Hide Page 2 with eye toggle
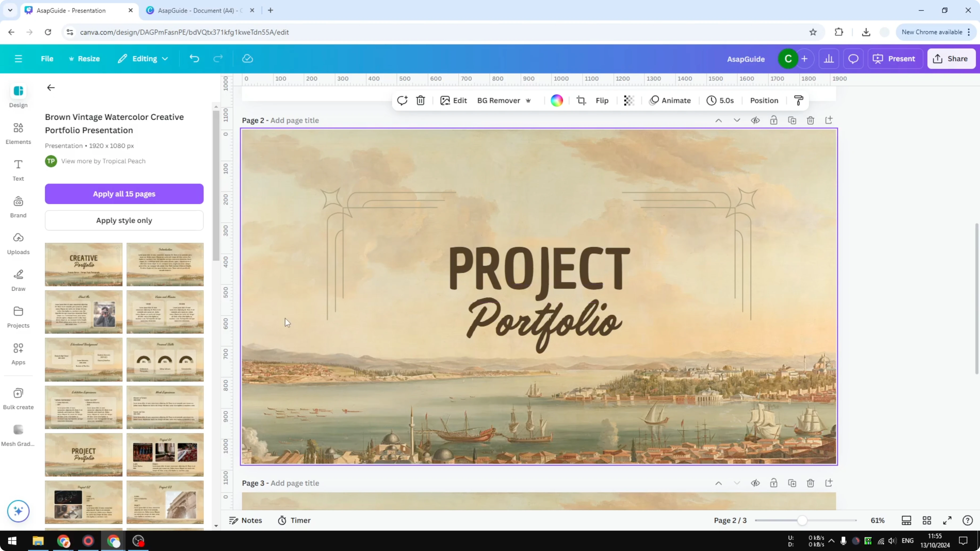This screenshot has width=980, height=551. coord(756,120)
